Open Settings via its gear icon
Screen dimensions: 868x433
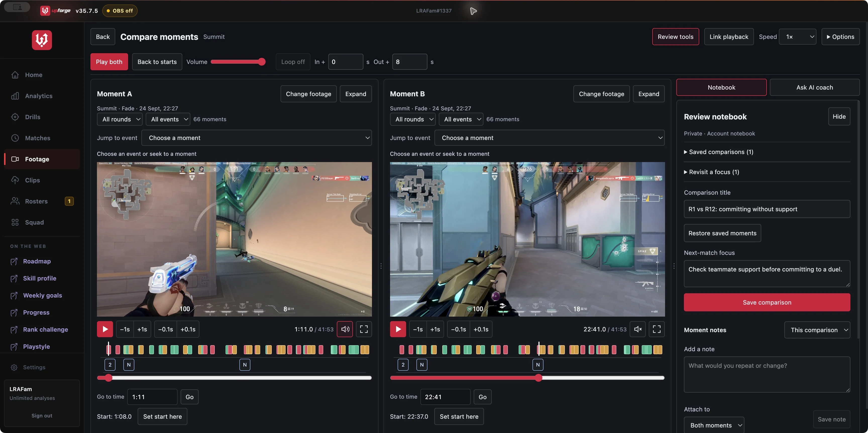click(14, 367)
